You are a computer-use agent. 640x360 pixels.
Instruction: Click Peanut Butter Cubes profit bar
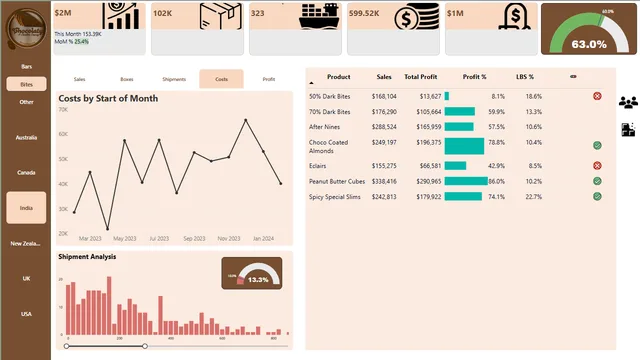466,181
